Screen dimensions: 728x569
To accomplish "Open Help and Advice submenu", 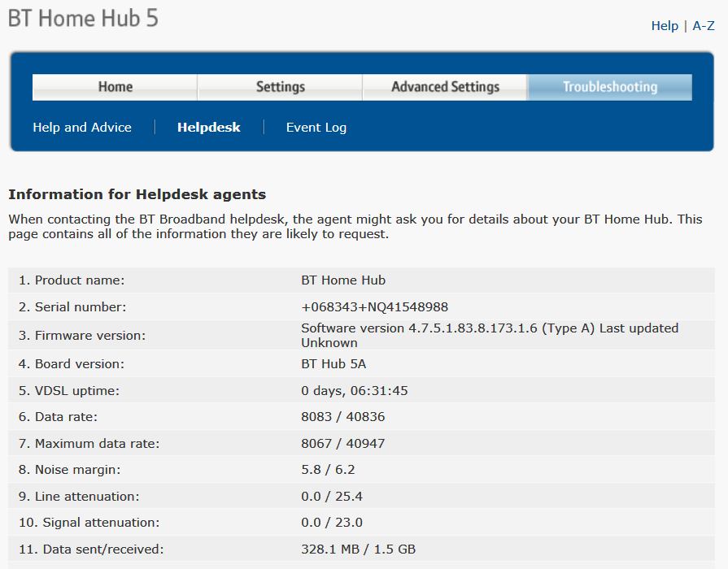I will (82, 127).
